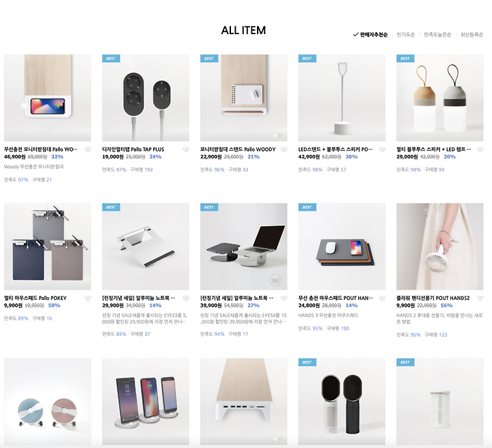Favorite the Pallo TAP PLUS multitap with heart icon

(186, 150)
